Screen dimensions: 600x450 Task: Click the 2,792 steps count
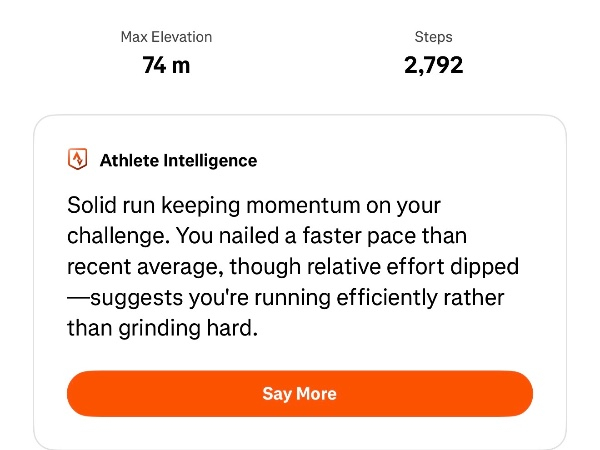[433, 66]
